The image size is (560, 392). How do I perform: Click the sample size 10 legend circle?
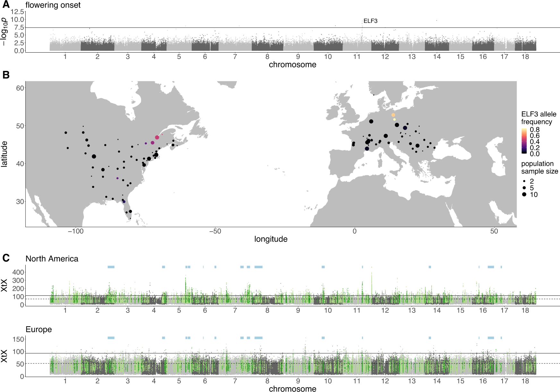coord(524,194)
